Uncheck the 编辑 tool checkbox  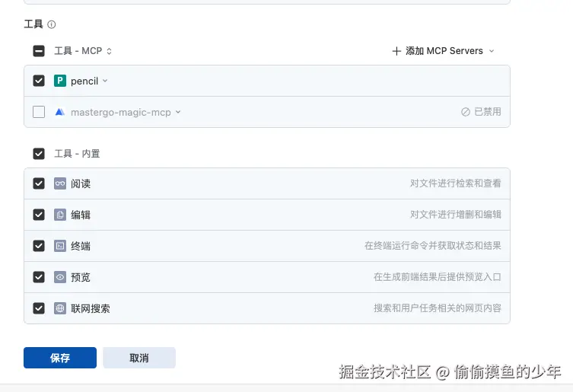tap(39, 215)
